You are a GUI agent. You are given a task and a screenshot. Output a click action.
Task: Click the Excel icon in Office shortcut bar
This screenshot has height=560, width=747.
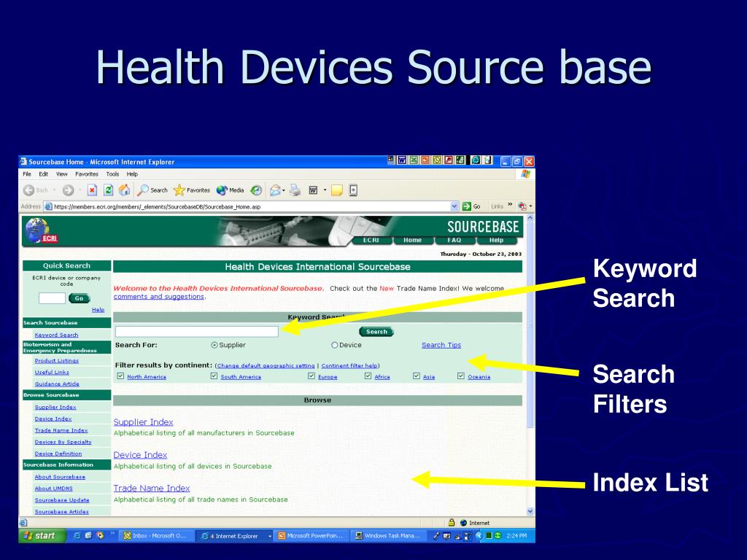(414, 160)
